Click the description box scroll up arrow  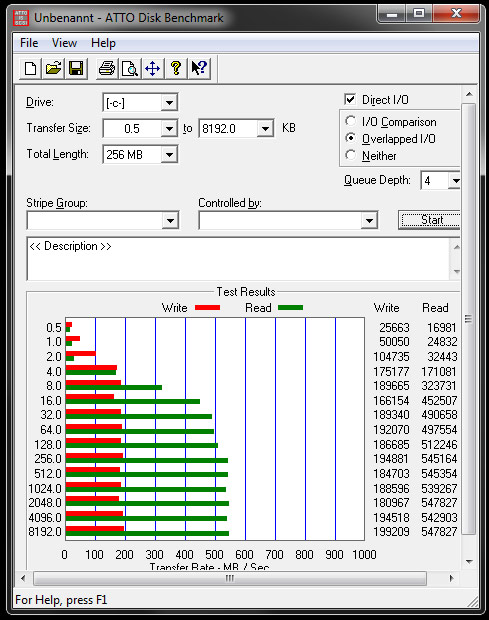[457, 247]
